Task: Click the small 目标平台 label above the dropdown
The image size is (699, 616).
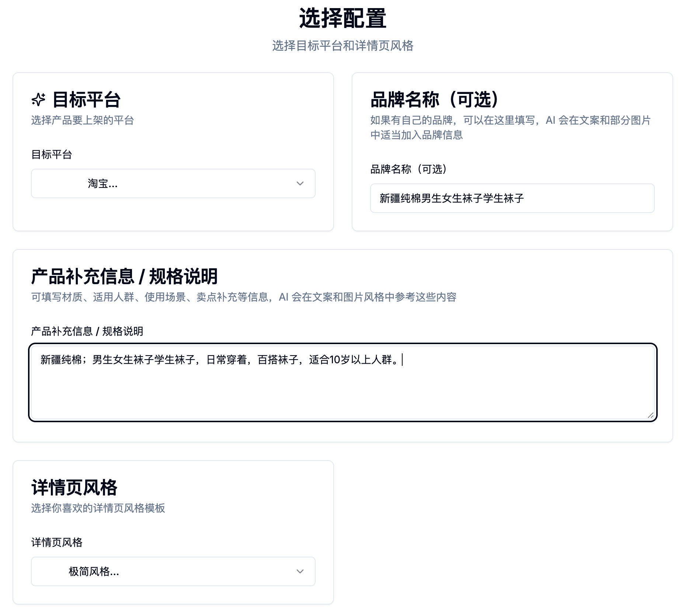Action: (52, 154)
